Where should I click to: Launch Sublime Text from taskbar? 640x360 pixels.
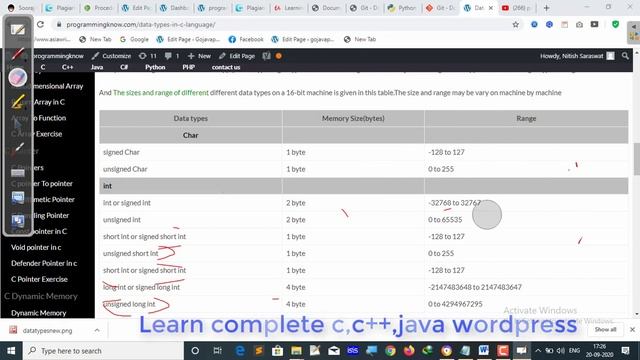click(259, 351)
